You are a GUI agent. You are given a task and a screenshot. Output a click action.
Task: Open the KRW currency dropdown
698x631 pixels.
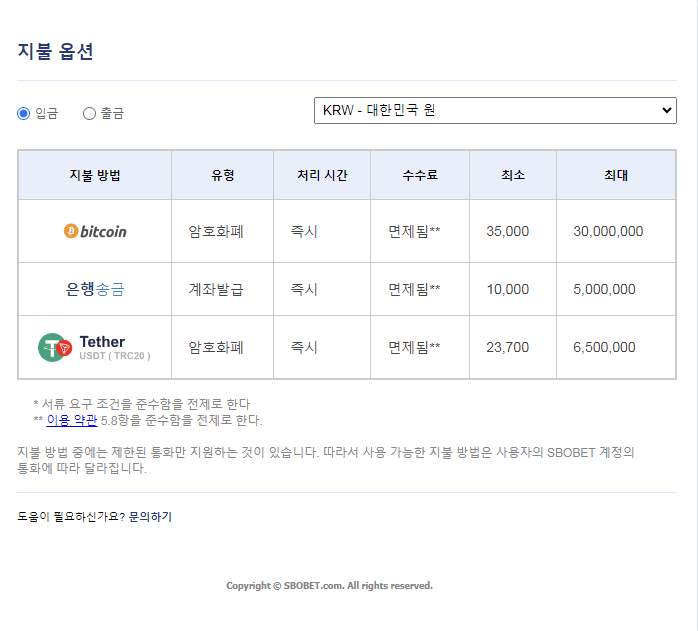(x=495, y=110)
